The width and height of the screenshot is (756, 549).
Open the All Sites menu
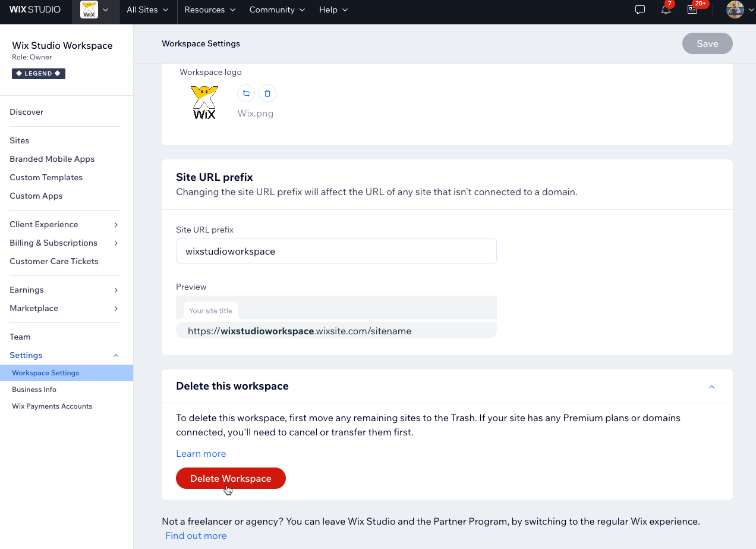click(x=147, y=10)
